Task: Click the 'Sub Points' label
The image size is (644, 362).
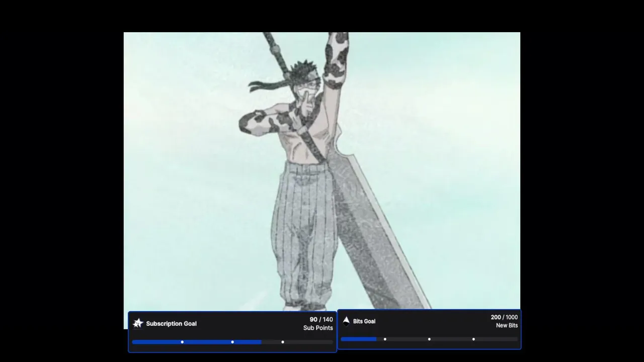Action: (x=318, y=328)
